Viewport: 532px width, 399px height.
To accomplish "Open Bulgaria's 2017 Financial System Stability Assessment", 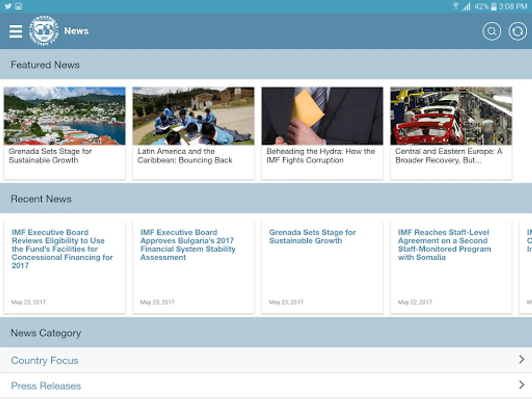I will coord(188,245).
